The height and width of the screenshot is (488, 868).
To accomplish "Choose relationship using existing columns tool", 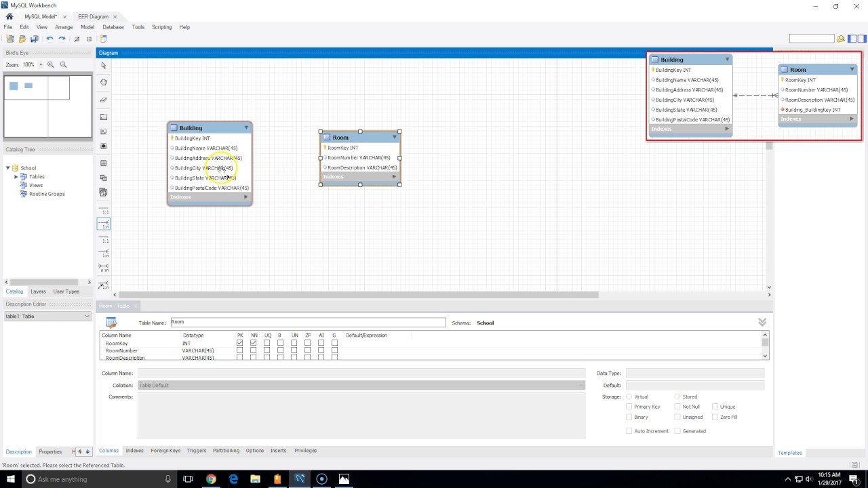I will (x=104, y=285).
